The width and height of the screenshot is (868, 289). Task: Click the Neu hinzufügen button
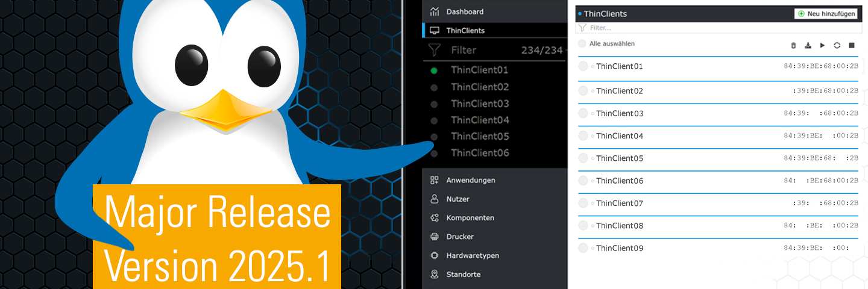point(826,13)
